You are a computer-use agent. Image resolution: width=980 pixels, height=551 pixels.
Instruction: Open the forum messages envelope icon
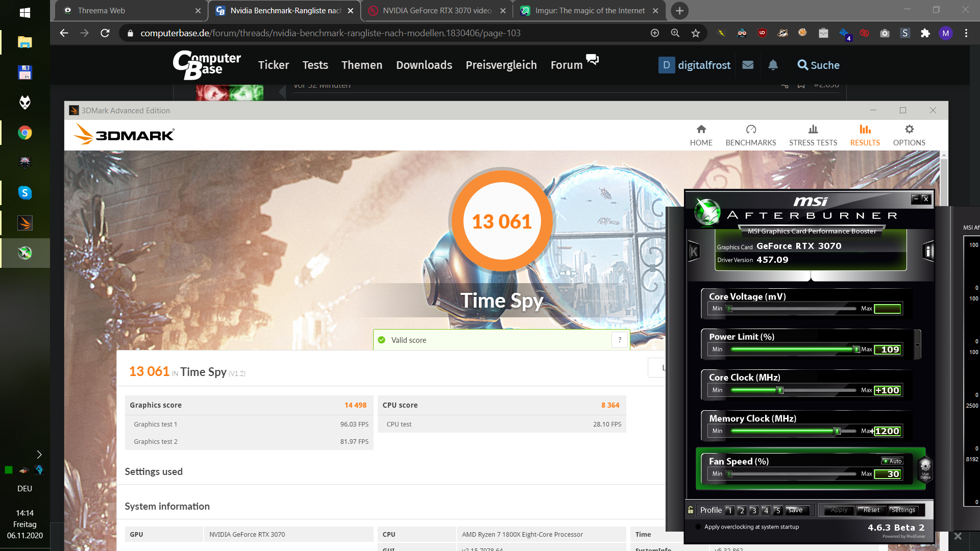[748, 65]
